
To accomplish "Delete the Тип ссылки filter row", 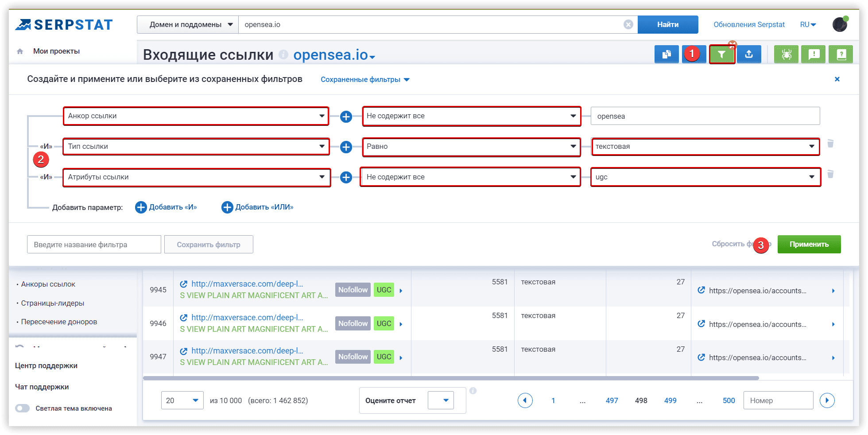I will (831, 144).
